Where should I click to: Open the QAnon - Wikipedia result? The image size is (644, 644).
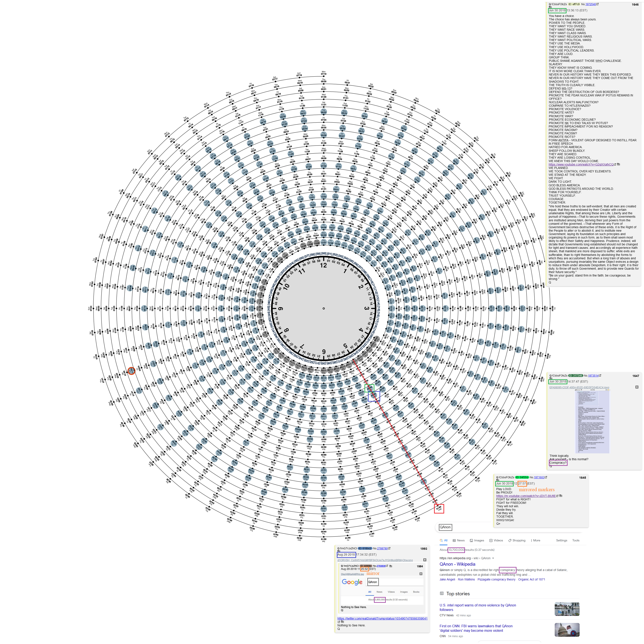(457, 564)
